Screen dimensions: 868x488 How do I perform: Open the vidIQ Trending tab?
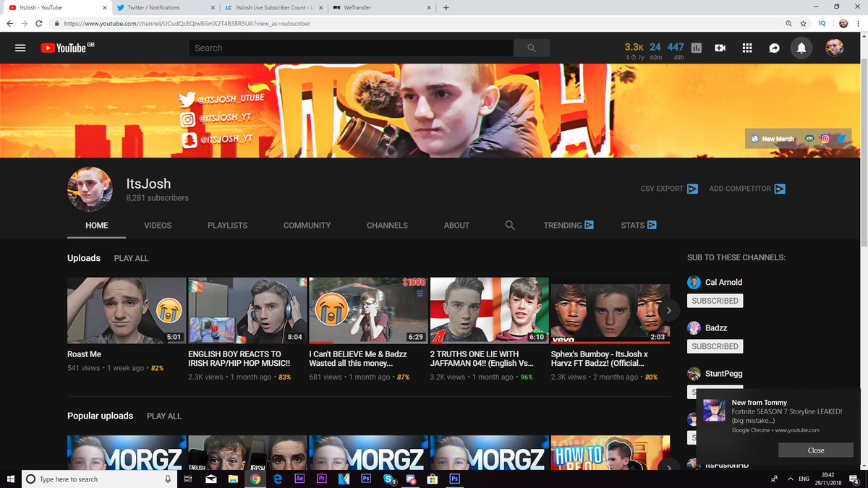click(569, 226)
